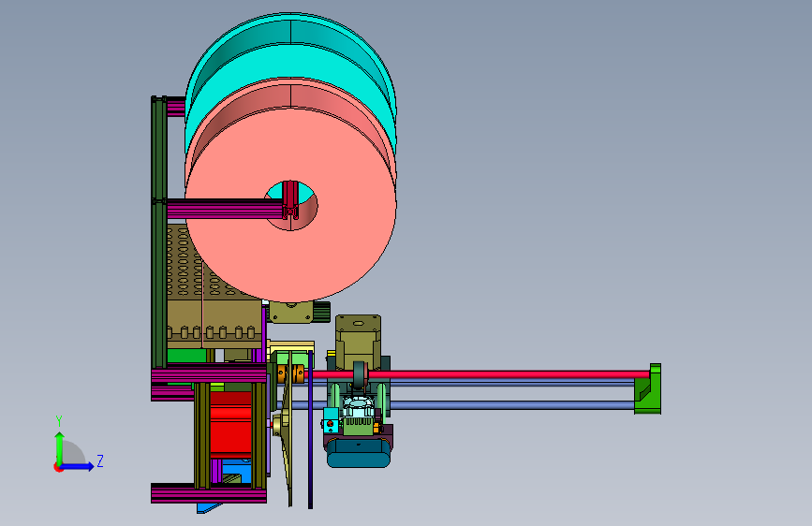The image size is (812, 526).
Task: Select the magenta arm holding the spools
Action: click(x=226, y=209)
